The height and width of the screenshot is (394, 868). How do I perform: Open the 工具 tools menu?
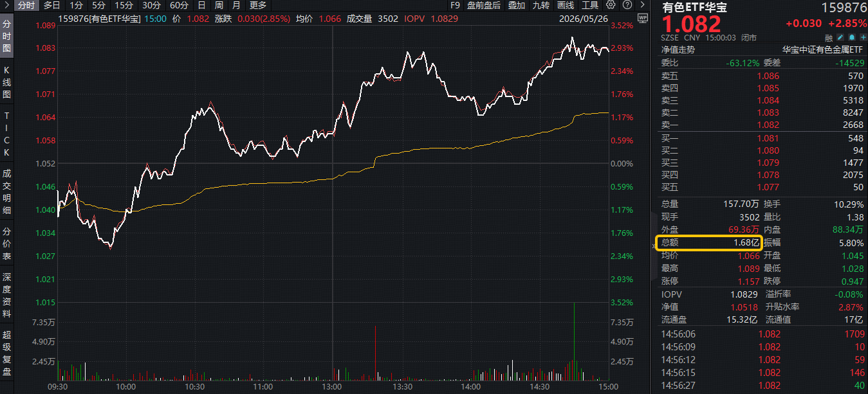click(590, 5)
